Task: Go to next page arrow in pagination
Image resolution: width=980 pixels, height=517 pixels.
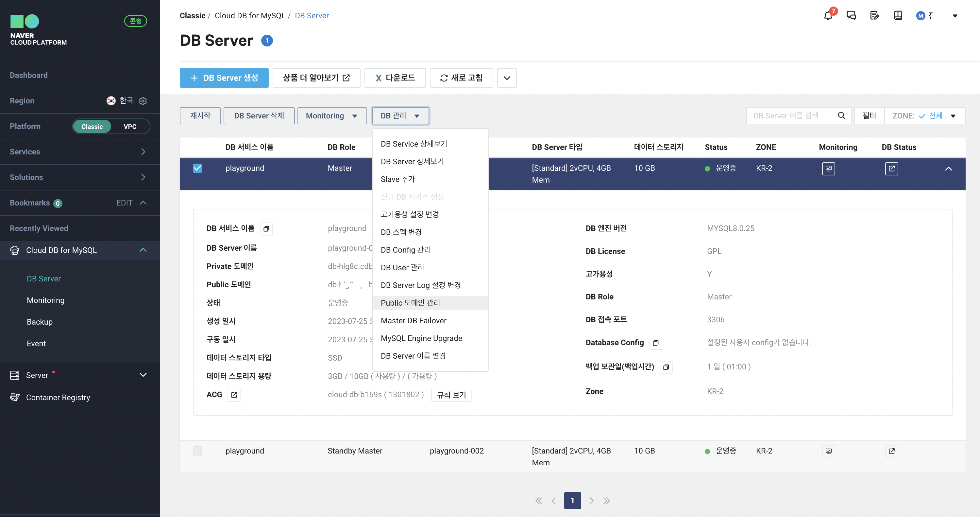Action: tap(591, 501)
